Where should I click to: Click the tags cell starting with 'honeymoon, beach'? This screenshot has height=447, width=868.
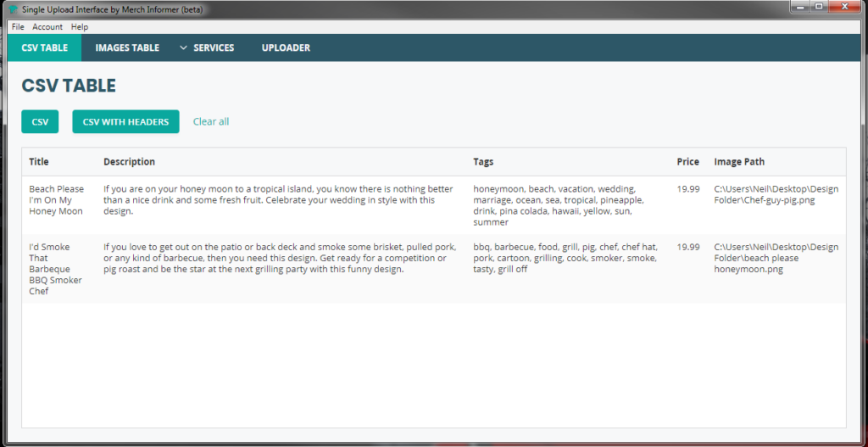coord(559,205)
